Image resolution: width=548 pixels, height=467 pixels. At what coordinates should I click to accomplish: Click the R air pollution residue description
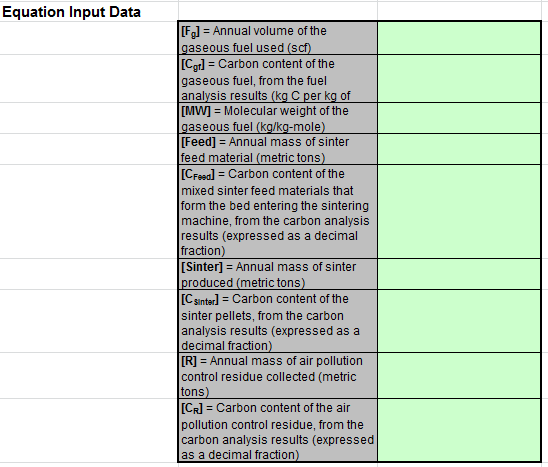278,376
